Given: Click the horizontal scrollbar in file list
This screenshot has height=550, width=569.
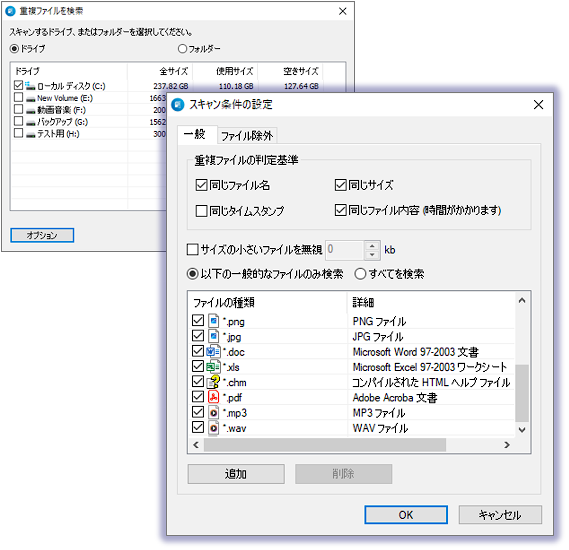Looking at the screenshot, I should (325, 445).
